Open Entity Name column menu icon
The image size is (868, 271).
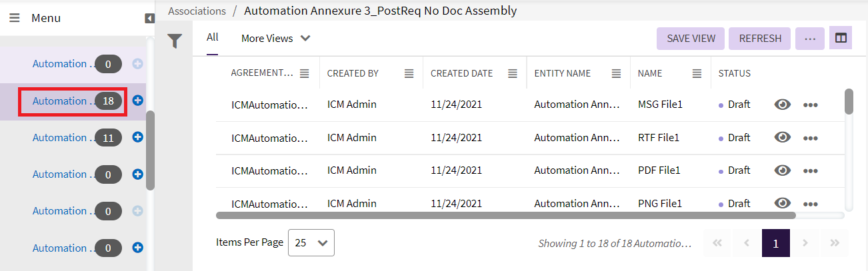[x=617, y=74]
